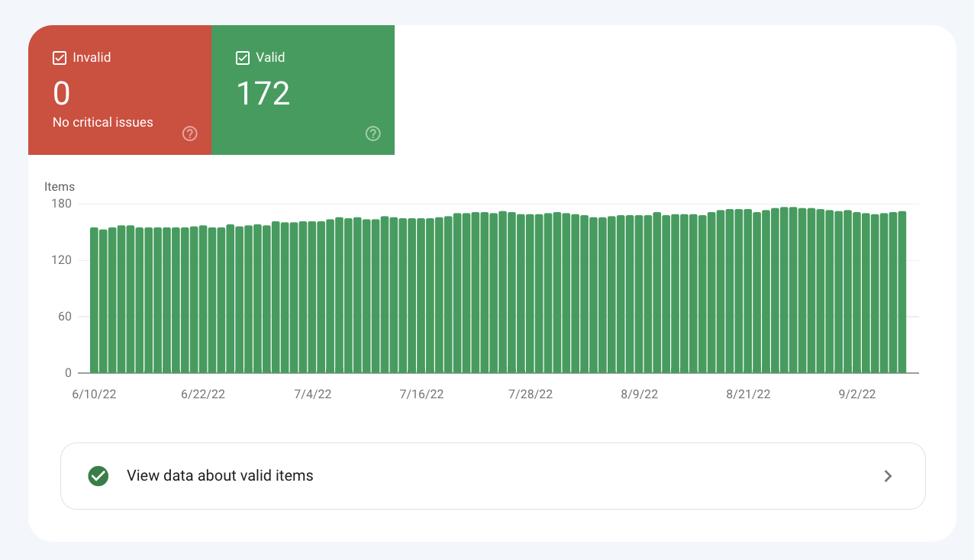Uncheck the Invalid checkbox

(x=60, y=58)
